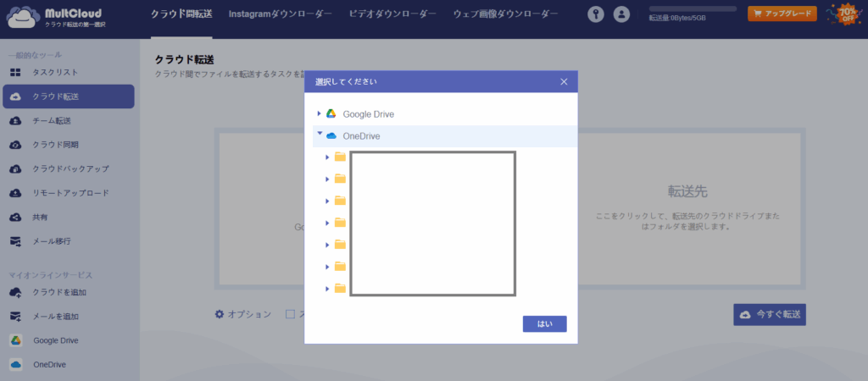Click the Google Drive icon in dialog

331,113
